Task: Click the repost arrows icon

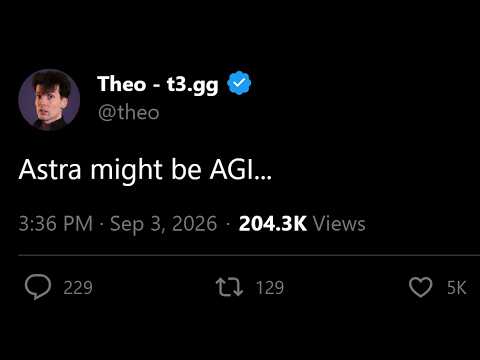Action: 229,287
